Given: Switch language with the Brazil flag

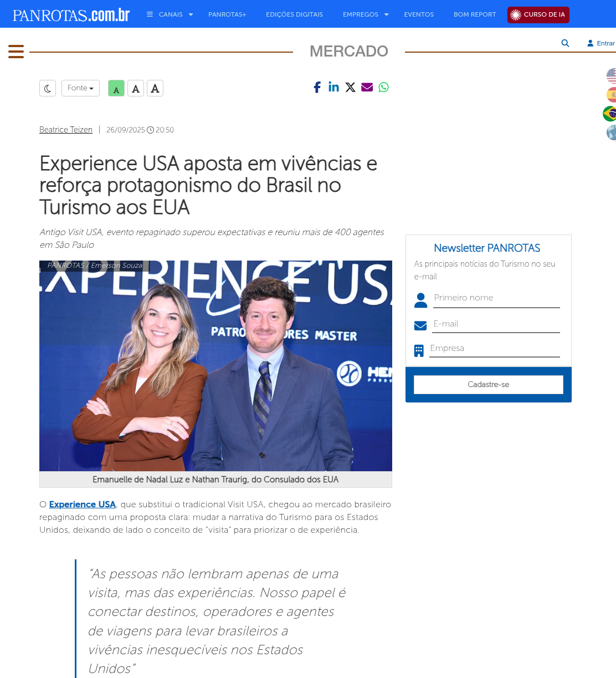Looking at the screenshot, I should pyautogui.click(x=609, y=114).
